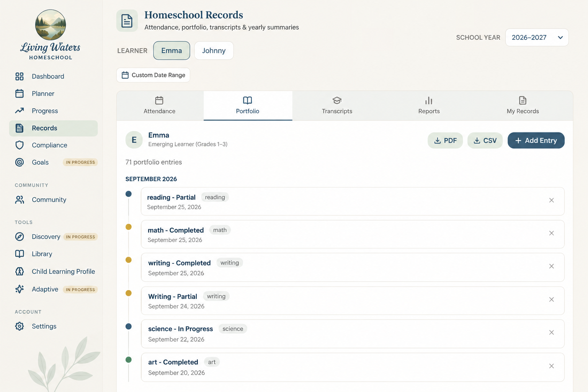This screenshot has width=588, height=392.
Task: Open the art - Completed entry title
Action: (173, 362)
